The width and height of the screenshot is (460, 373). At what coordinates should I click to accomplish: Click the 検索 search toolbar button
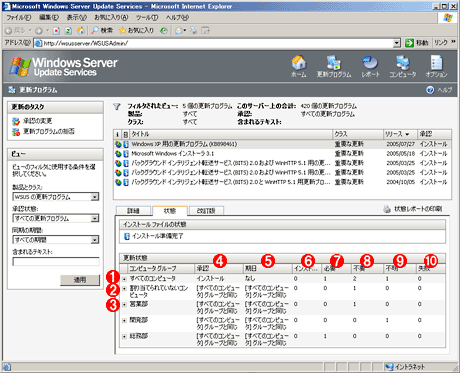tap(102, 31)
